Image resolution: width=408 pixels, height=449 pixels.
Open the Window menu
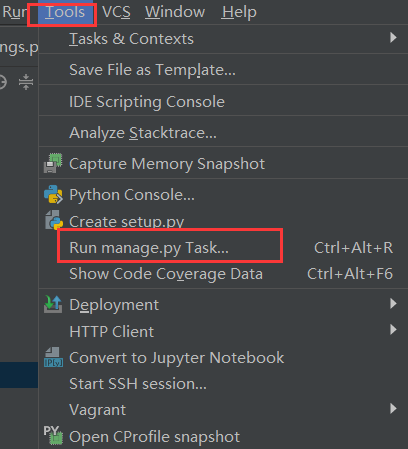[175, 12]
